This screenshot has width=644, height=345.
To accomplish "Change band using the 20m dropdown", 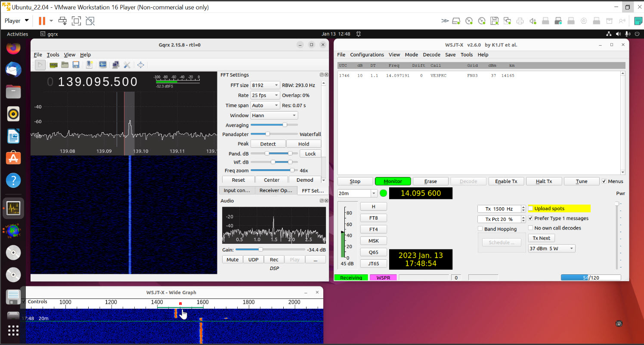I will (357, 193).
